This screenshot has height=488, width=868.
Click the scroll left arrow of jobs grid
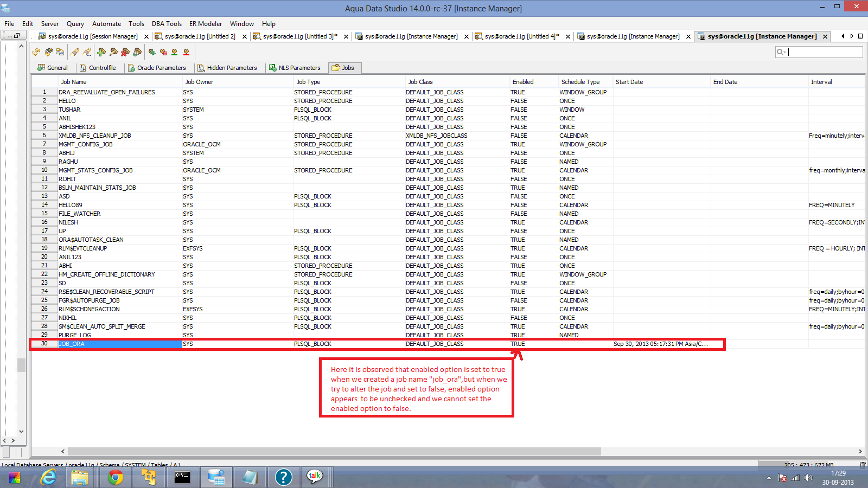tap(63, 451)
